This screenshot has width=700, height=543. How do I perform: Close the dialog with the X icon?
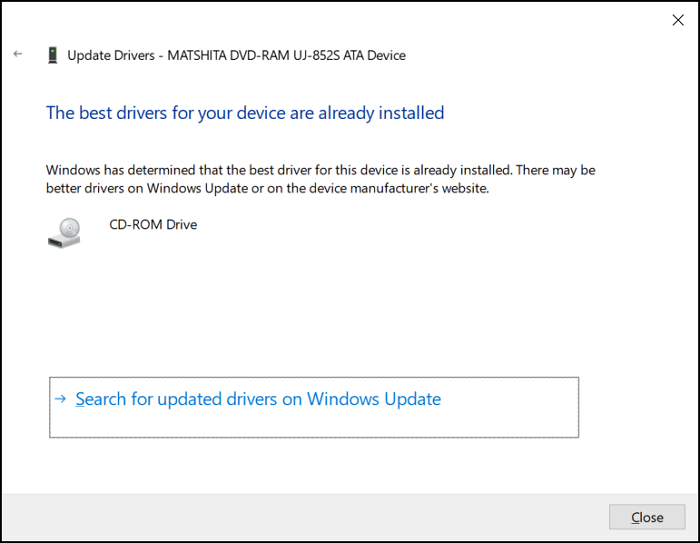(x=678, y=20)
